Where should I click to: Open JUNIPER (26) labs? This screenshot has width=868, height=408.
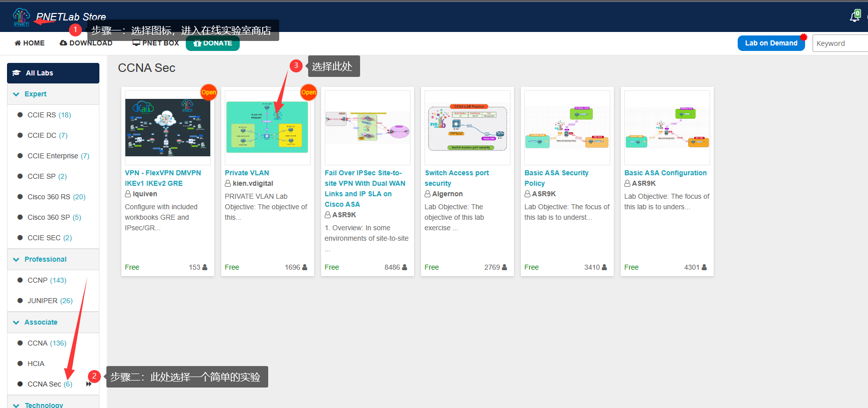(50, 301)
